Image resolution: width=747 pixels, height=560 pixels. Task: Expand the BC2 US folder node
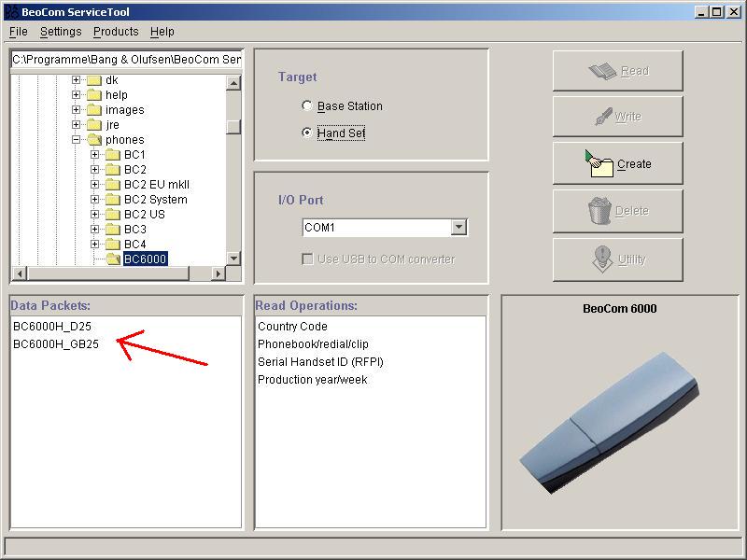[94, 215]
